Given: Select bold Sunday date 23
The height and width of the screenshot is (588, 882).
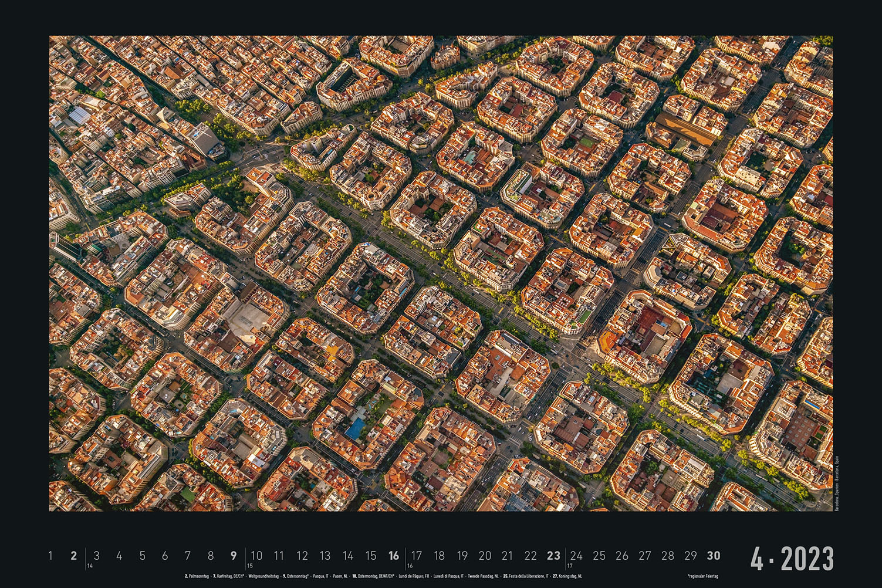Looking at the screenshot, I should pos(553,555).
